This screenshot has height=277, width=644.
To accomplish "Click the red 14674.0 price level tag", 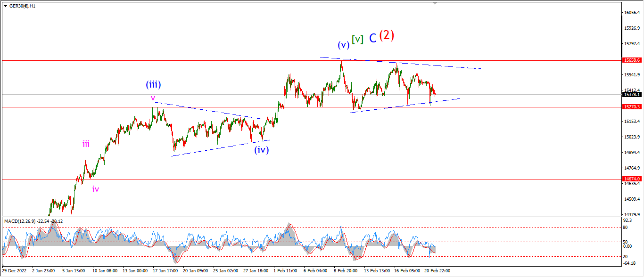I will click(x=631, y=179).
